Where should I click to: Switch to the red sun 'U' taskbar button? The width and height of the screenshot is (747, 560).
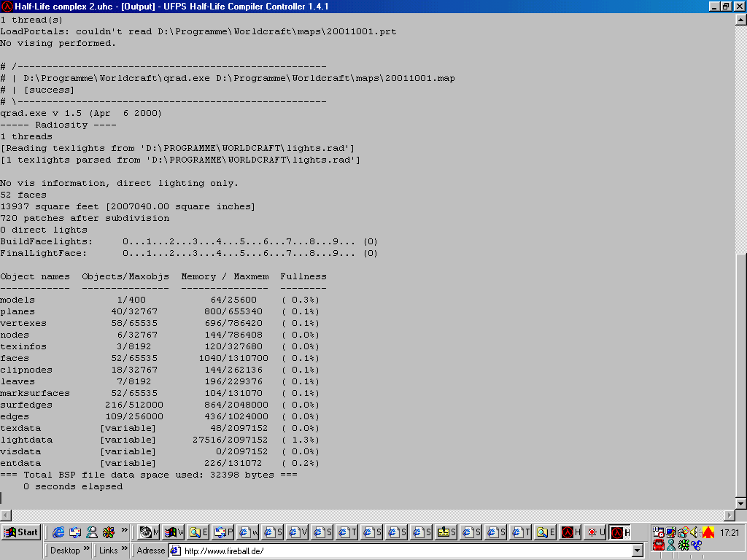pos(595,532)
